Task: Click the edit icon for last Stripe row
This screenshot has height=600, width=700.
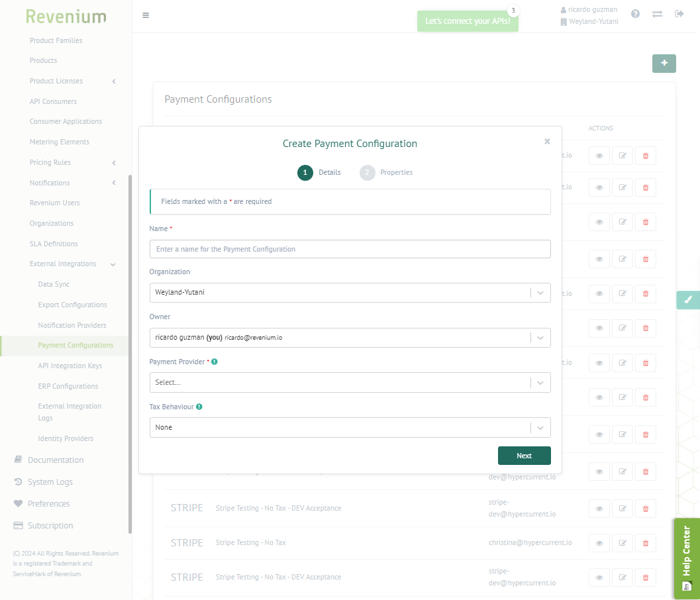Action: tap(622, 577)
